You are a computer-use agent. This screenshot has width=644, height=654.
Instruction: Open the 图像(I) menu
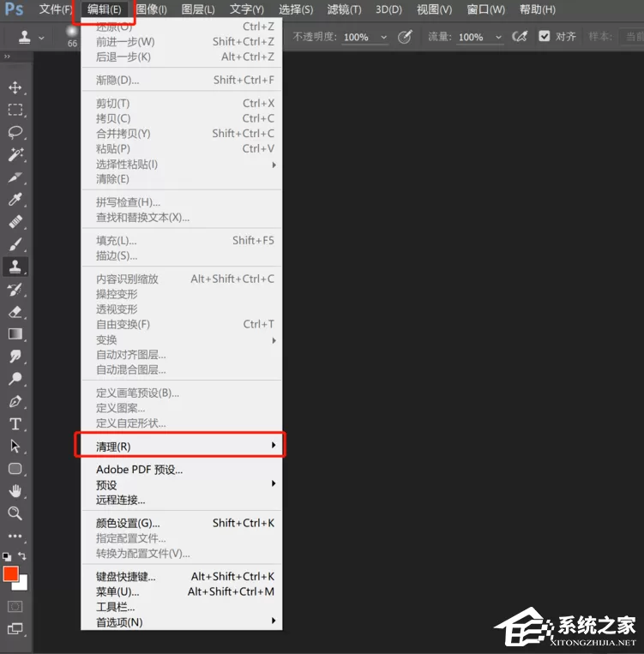pyautogui.click(x=152, y=9)
